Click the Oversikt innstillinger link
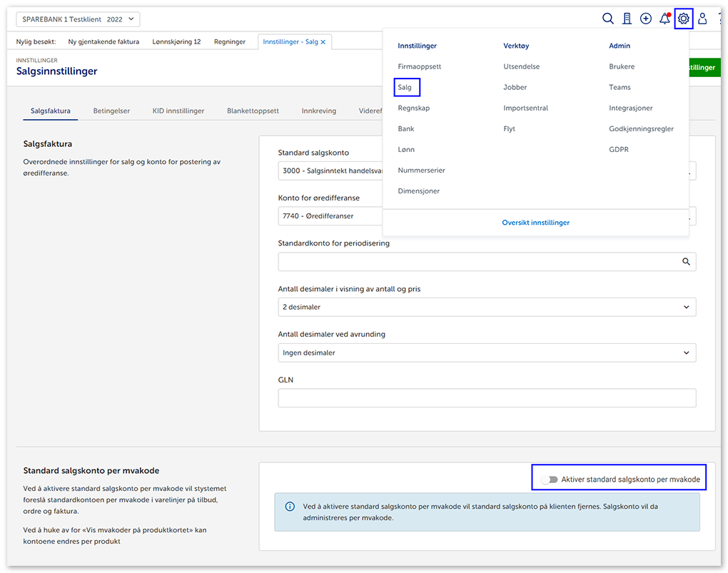Viewport: 728px width, 573px height. click(535, 223)
